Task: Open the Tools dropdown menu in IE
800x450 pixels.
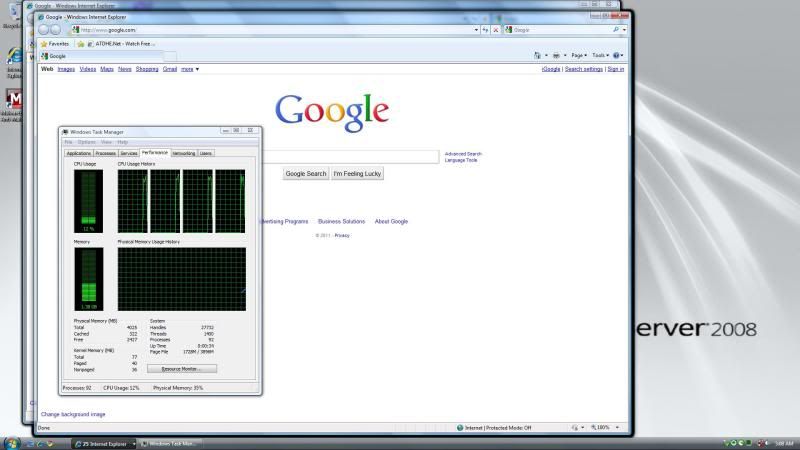Action: [x=601, y=55]
